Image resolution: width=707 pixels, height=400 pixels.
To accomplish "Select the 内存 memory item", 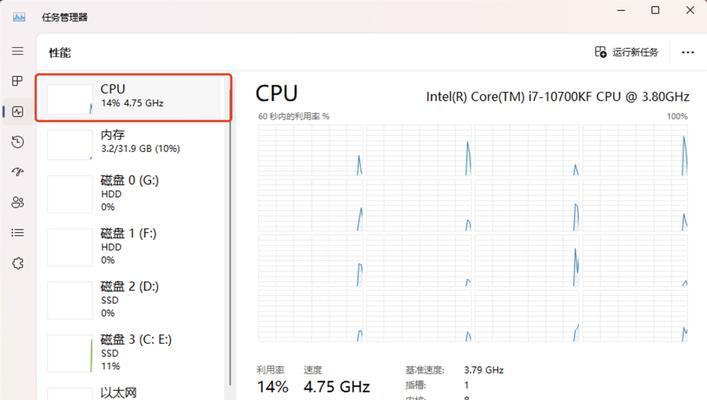I will 133,144.
